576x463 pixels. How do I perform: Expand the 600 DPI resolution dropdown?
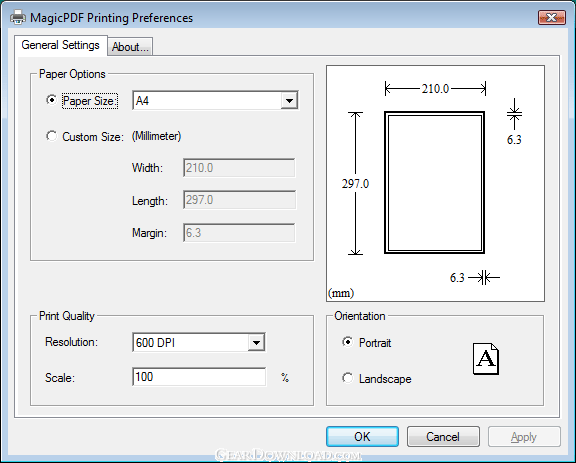pyautogui.click(x=199, y=342)
